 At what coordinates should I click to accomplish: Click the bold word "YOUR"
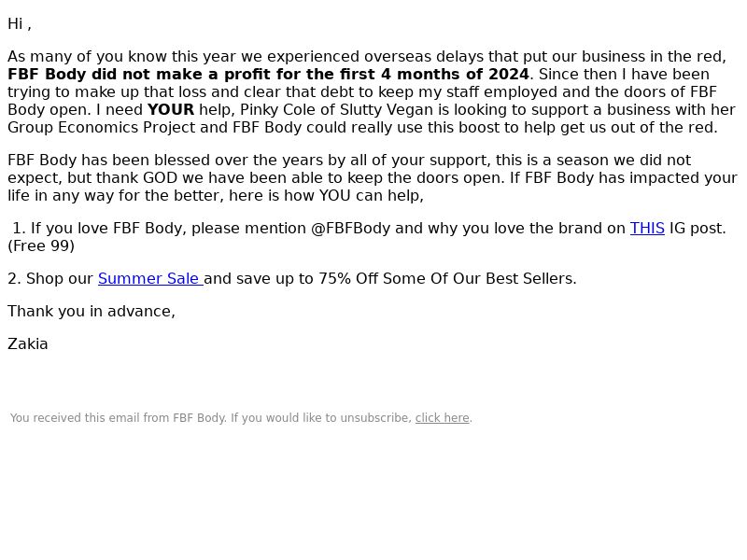click(171, 109)
